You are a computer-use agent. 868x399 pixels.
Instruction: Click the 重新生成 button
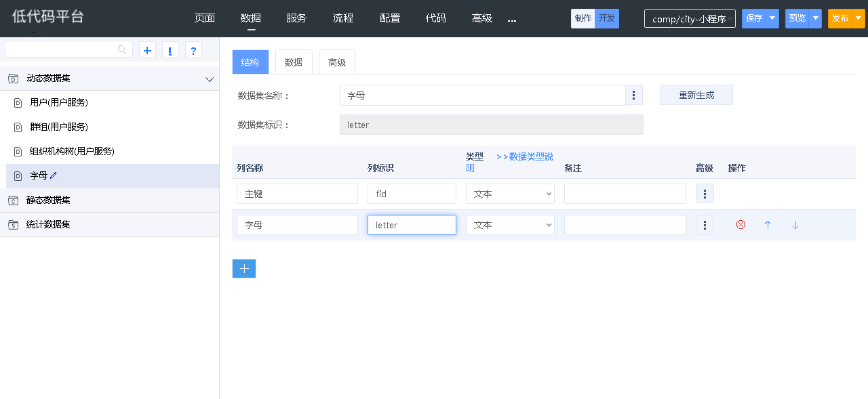point(696,96)
